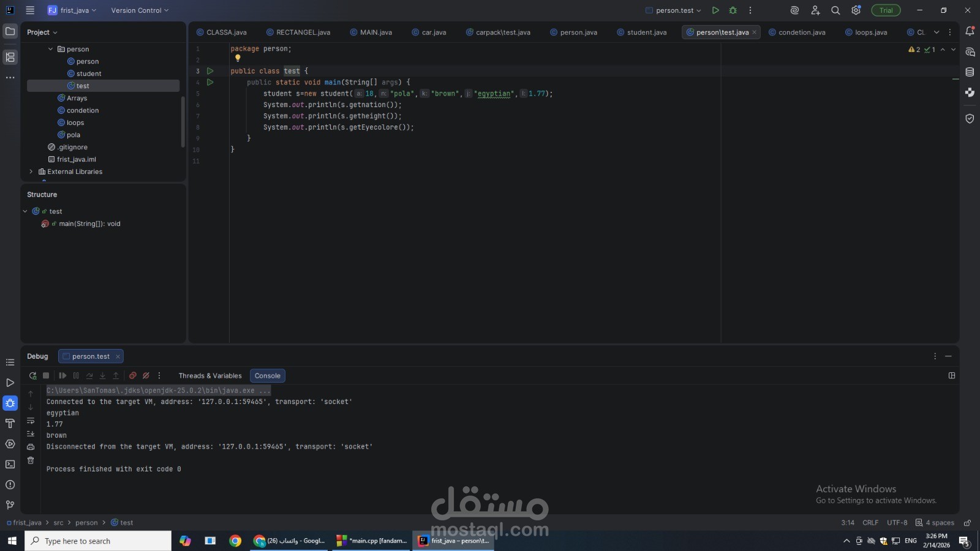The width and height of the screenshot is (980, 551).
Task: Select the Debug tool in the left sidebar
Action: pos(10,403)
